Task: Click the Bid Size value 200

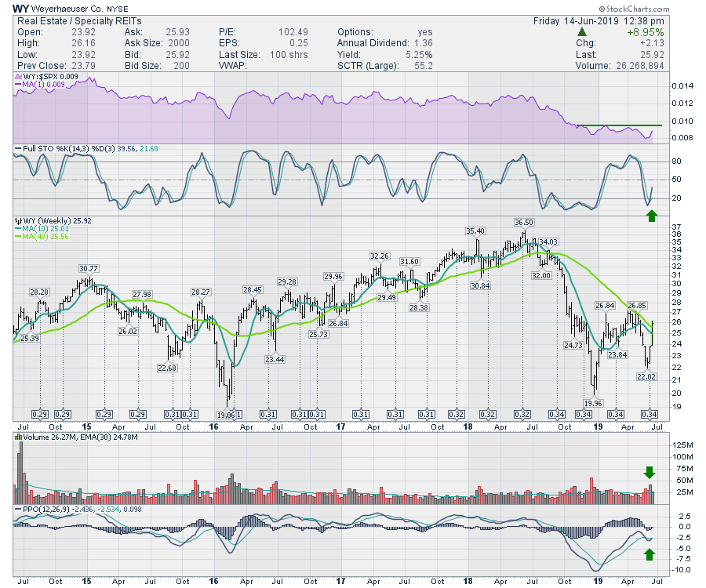Action: [x=181, y=66]
